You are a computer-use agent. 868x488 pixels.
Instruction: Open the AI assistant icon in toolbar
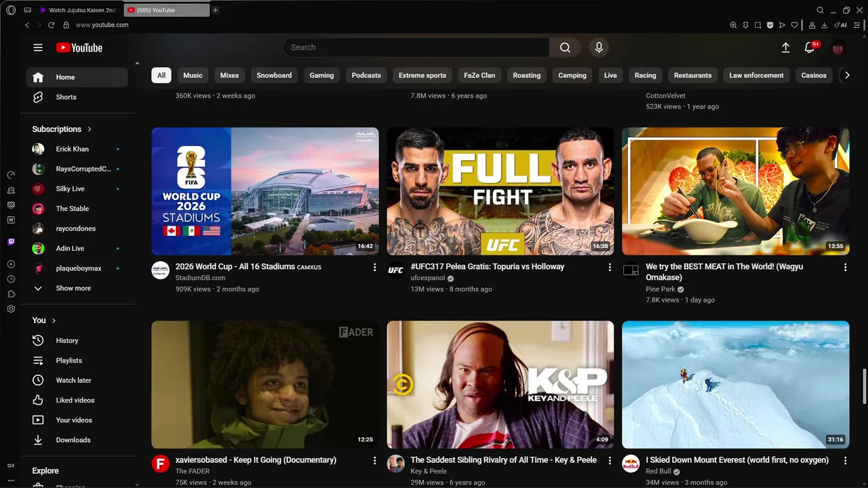point(841,25)
